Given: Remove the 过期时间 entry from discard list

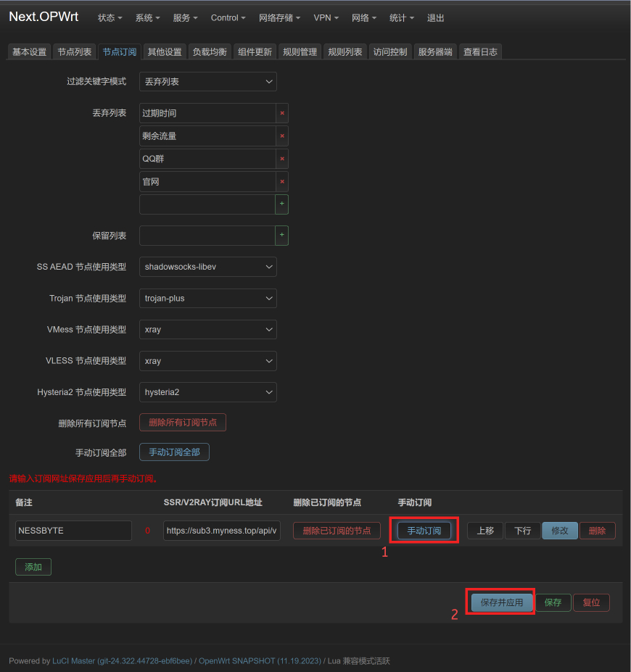Looking at the screenshot, I should coord(282,113).
